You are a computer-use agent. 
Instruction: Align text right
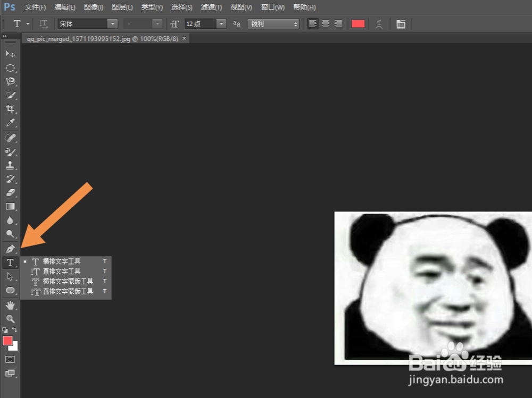338,24
